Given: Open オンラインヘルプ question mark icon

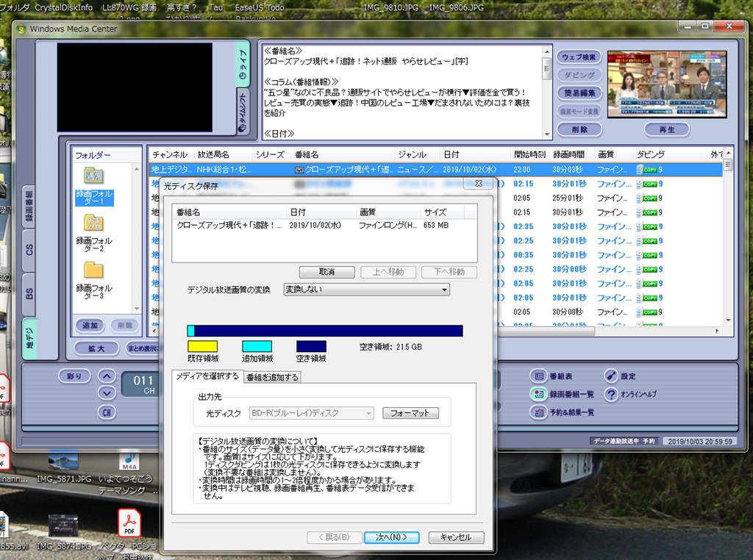Looking at the screenshot, I should click(612, 394).
